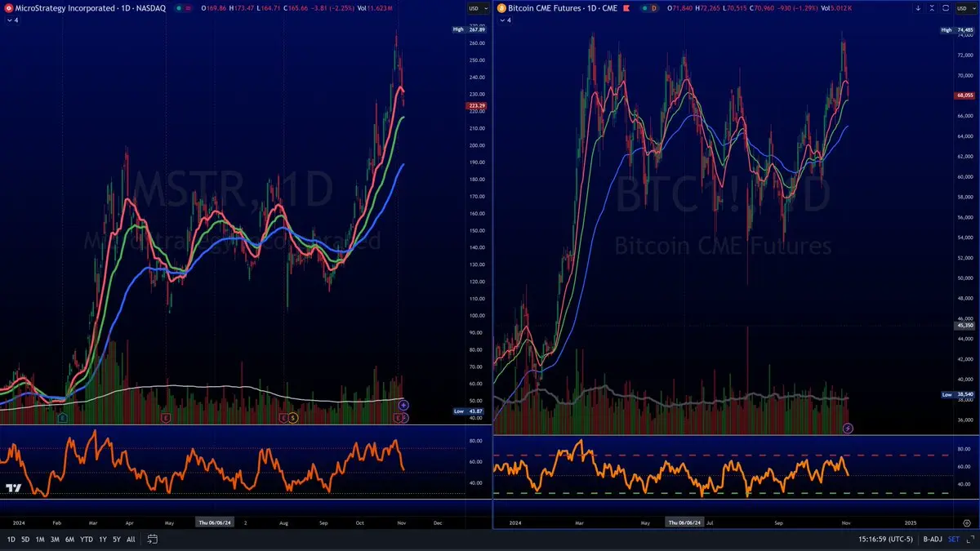This screenshot has width=980, height=551.
Task: Select the 1Y time range
Action: click(x=103, y=540)
